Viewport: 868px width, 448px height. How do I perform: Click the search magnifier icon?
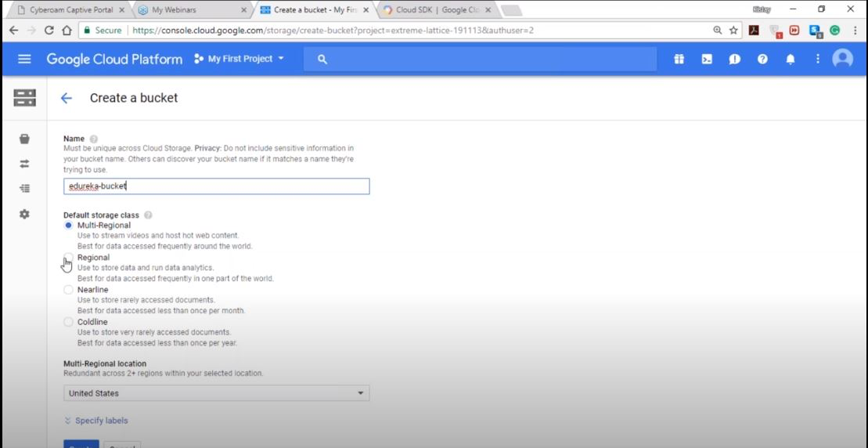[322, 60]
